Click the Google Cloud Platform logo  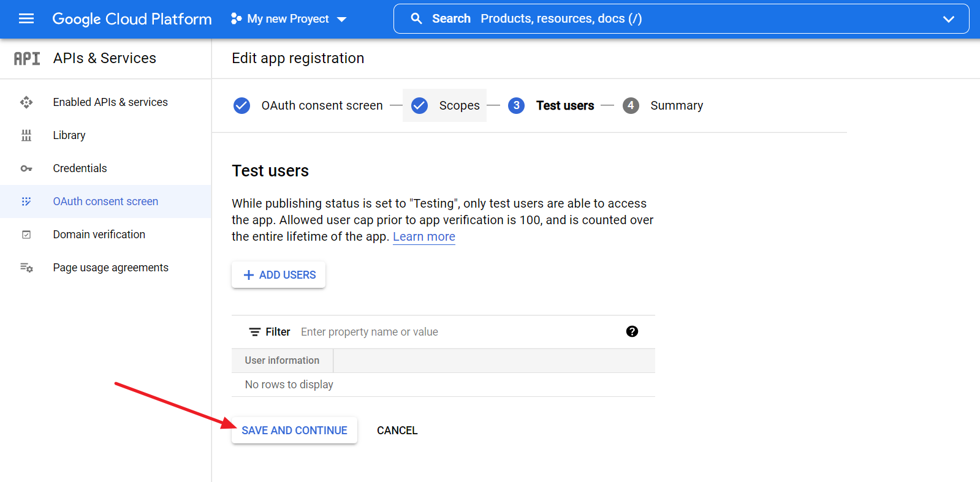(132, 19)
